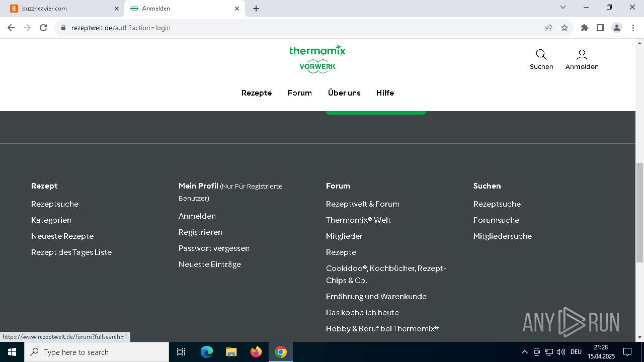
Task: Click the Forumsuche link
Action: tap(496, 220)
